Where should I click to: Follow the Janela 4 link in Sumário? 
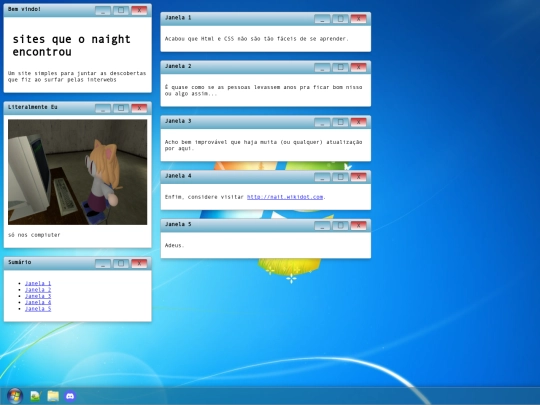[x=38, y=302]
